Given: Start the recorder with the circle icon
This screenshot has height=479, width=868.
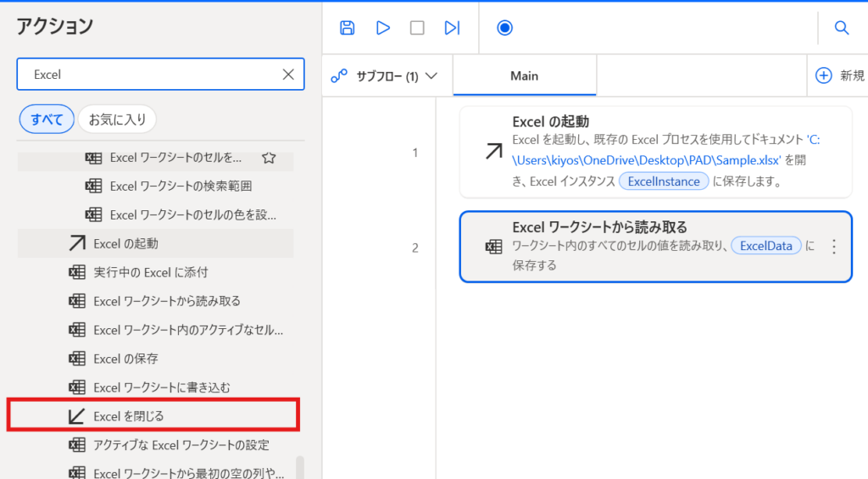Looking at the screenshot, I should coord(504,28).
